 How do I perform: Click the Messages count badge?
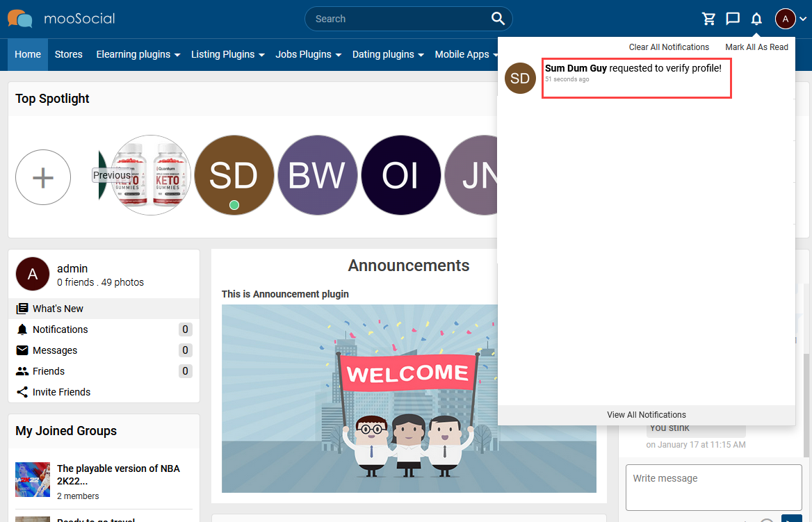click(186, 350)
